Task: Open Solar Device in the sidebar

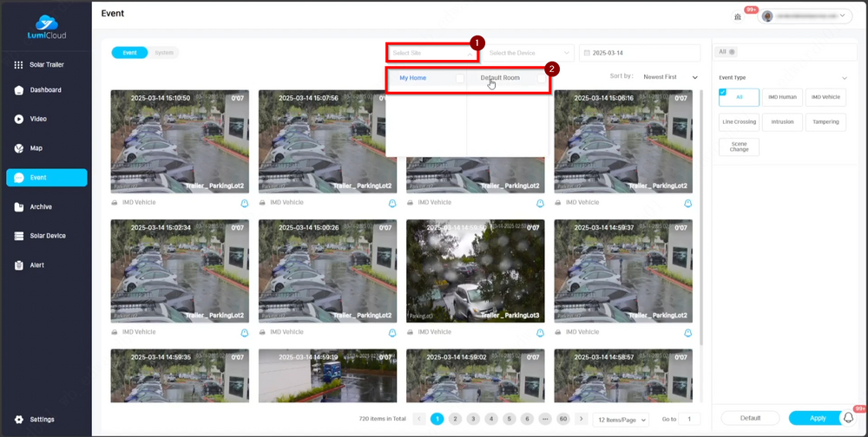Action: pyautogui.click(x=45, y=236)
